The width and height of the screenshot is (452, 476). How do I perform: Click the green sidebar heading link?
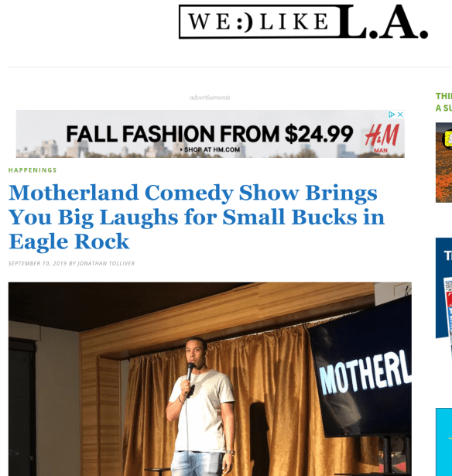coord(443,102)
